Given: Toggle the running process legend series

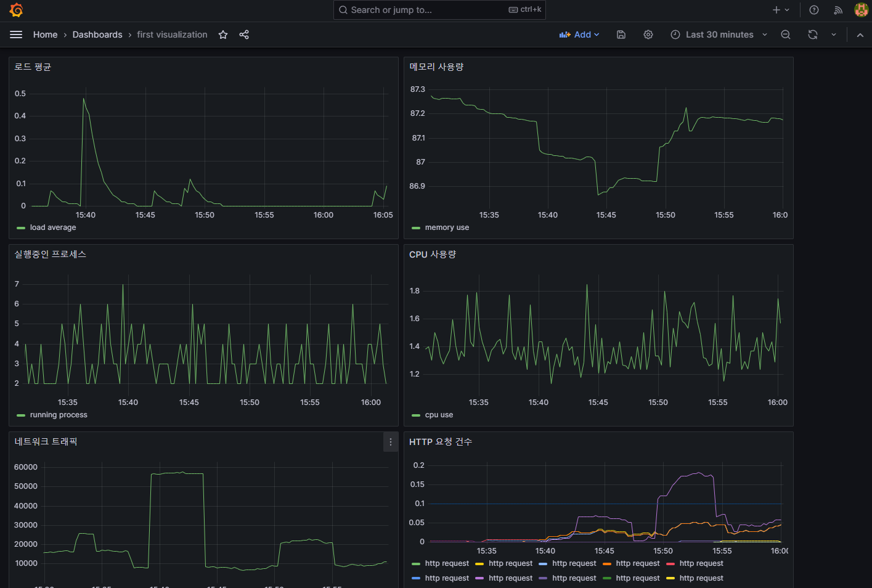Looking at the screenshot, I should 59,415.
